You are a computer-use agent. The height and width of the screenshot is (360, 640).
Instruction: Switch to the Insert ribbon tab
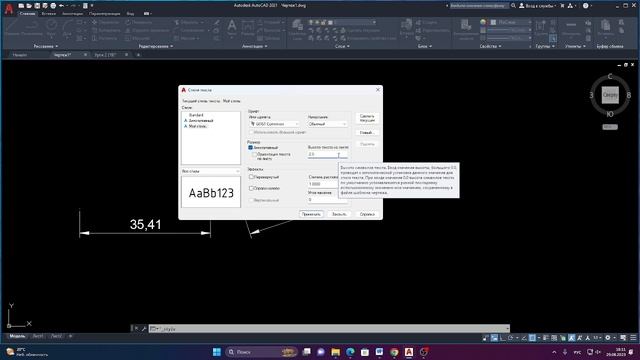[x=49, y=13]
